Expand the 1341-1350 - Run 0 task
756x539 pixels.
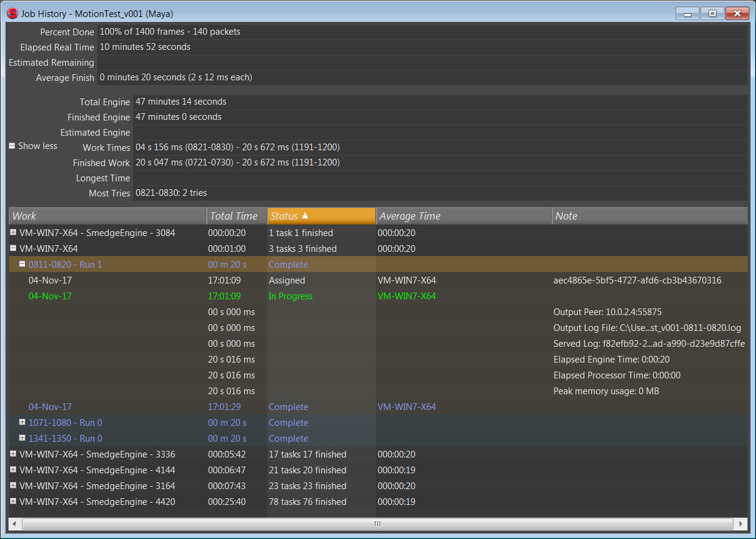pos(23,438)
